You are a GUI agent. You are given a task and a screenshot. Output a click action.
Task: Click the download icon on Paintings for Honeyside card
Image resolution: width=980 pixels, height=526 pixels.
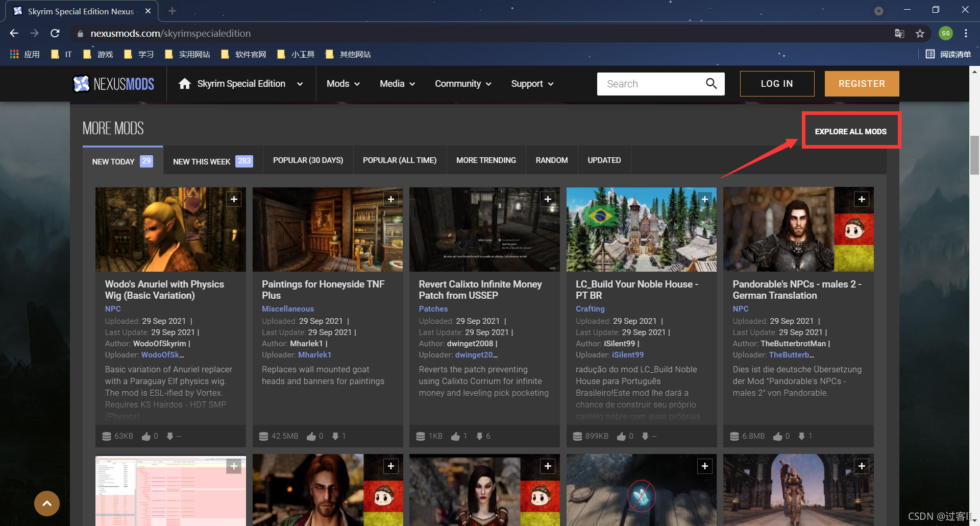click(335, 436)
